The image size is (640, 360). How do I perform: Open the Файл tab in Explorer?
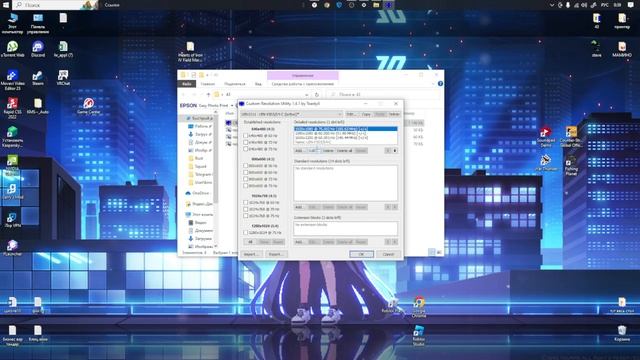pyautogui.click(x=187, y=84)
